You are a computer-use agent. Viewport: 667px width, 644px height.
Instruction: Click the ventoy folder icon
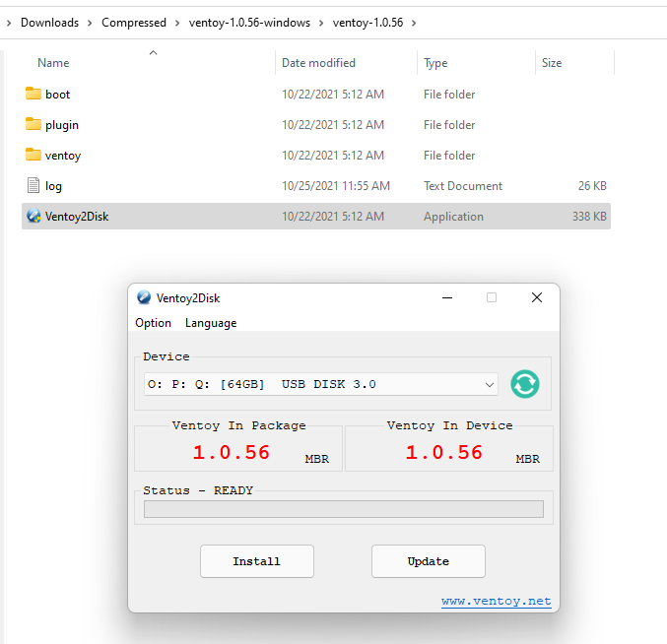pos(33,155)
